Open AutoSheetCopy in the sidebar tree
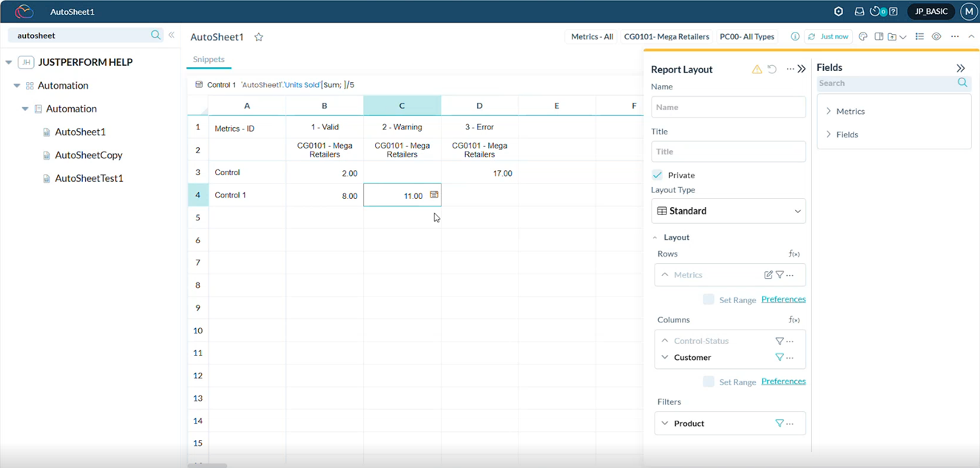 point(88,155)
